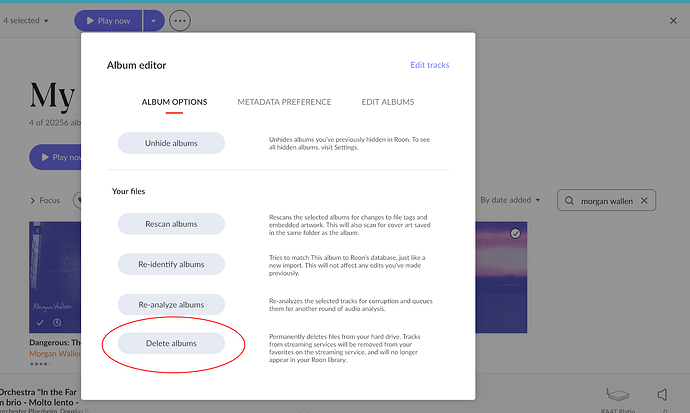
Task: Click the Delete albums button
Action: tap(171, 343)
